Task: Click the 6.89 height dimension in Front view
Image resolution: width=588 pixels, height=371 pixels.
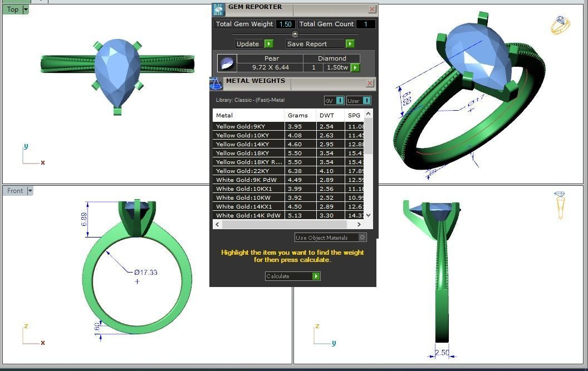Action: tap(84, 219)
